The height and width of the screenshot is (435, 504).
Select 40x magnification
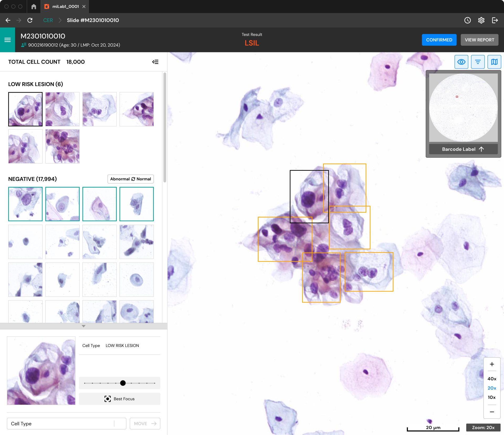pyautogui.click(x=491, y=379)
